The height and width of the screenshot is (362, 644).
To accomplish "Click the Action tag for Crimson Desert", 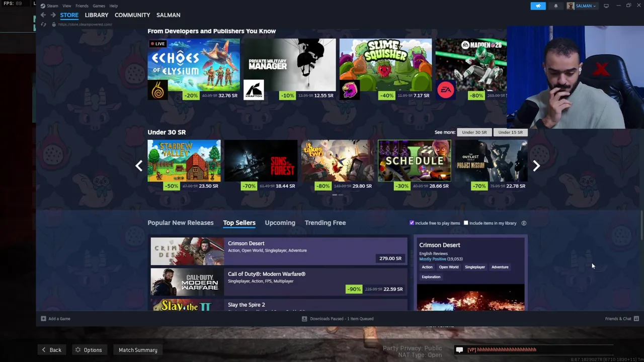I will [x=427, y=267].
